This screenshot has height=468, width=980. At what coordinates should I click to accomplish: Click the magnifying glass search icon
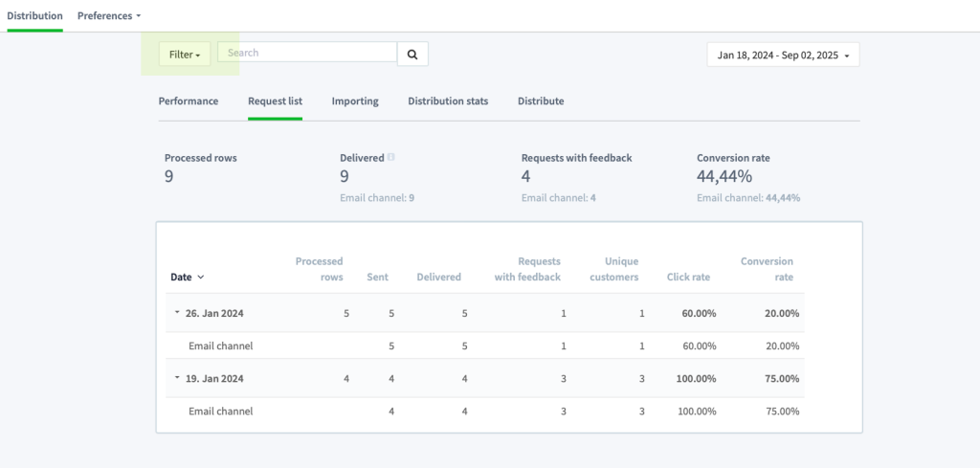click(412, 54)
